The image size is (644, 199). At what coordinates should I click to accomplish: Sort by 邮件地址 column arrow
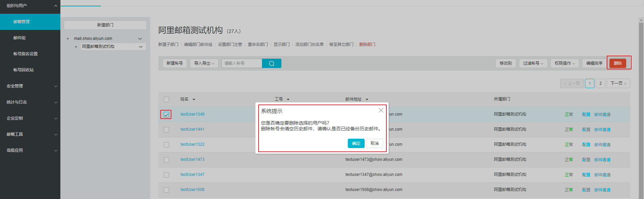(x=367, y=99)
